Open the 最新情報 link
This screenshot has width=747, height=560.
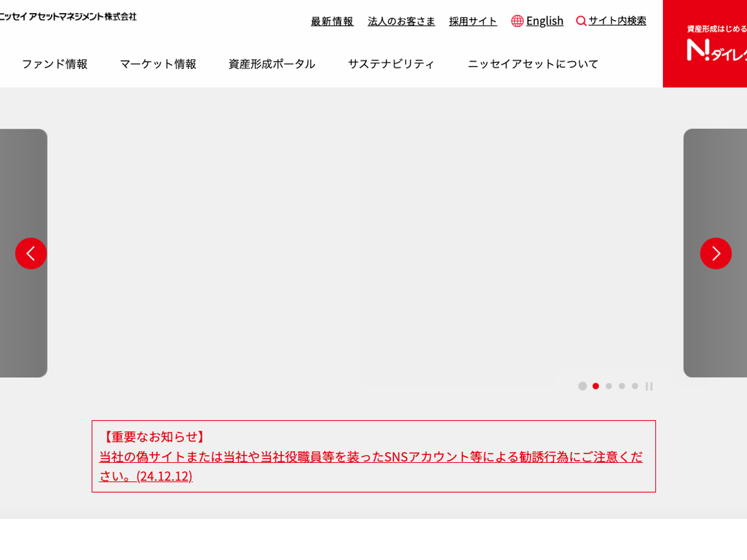(332, 21)
